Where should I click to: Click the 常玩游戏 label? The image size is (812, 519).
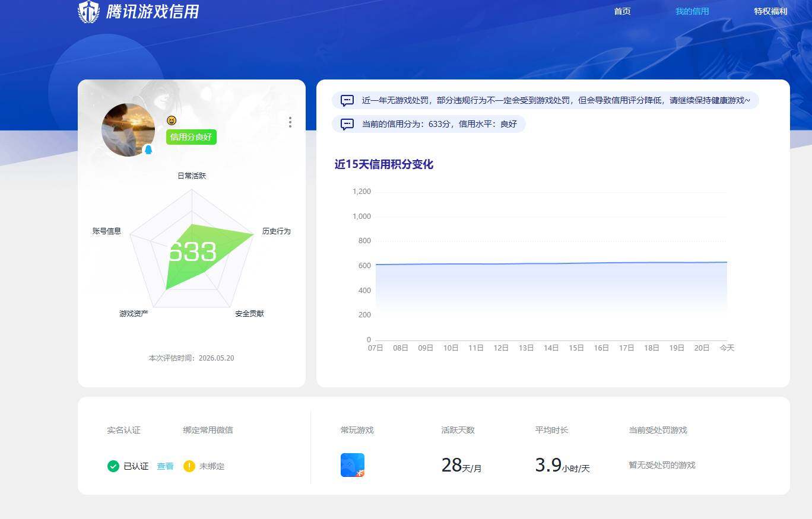coord(357,430)
